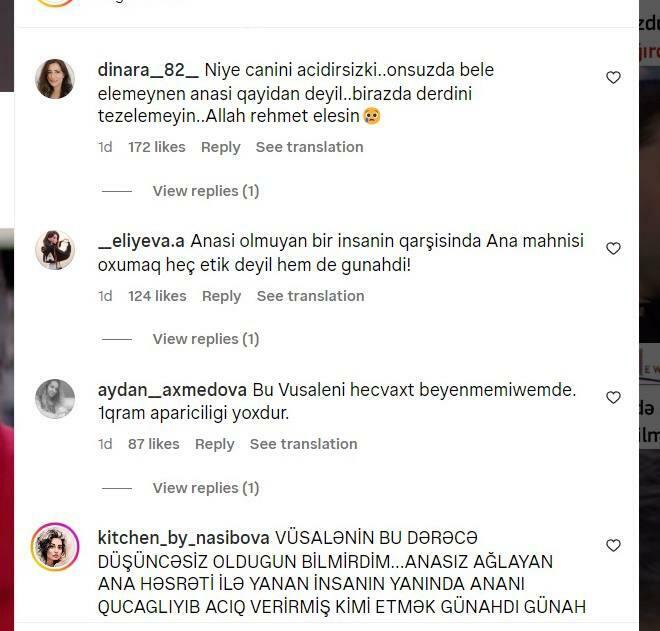Expand replies under aydan_axmedova's comment

[x=206, y=488]
